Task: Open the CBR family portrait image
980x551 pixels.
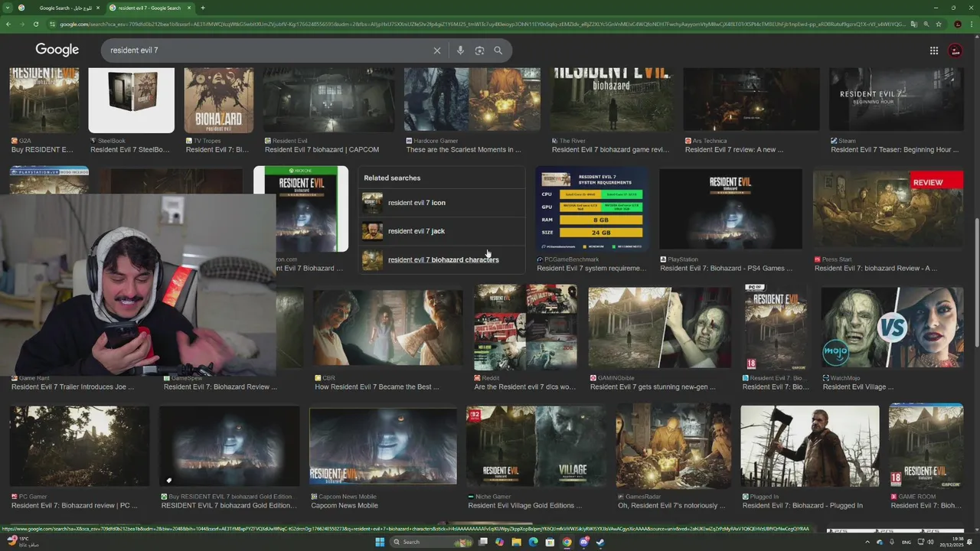Action: [388, 328]
